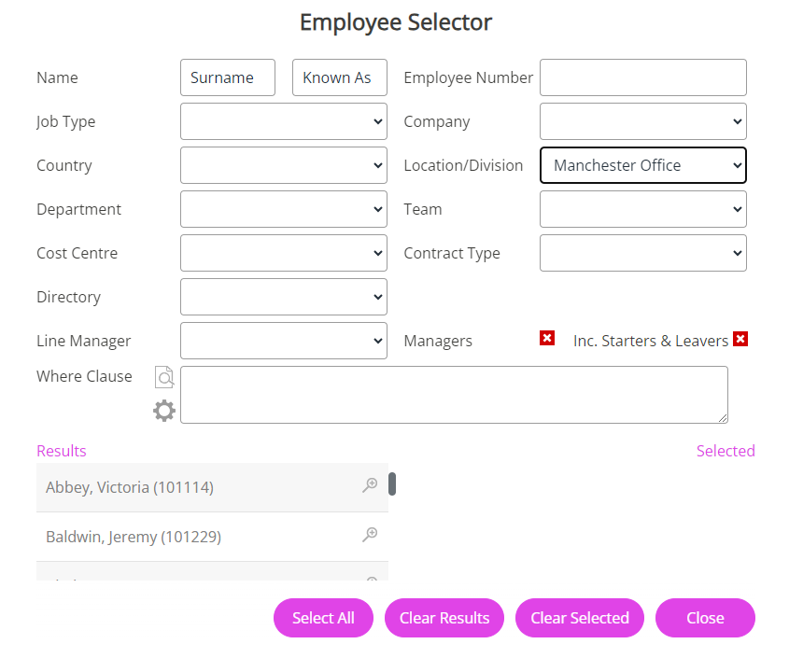Click the Where Clause gear settings icon

click(164, 411)
